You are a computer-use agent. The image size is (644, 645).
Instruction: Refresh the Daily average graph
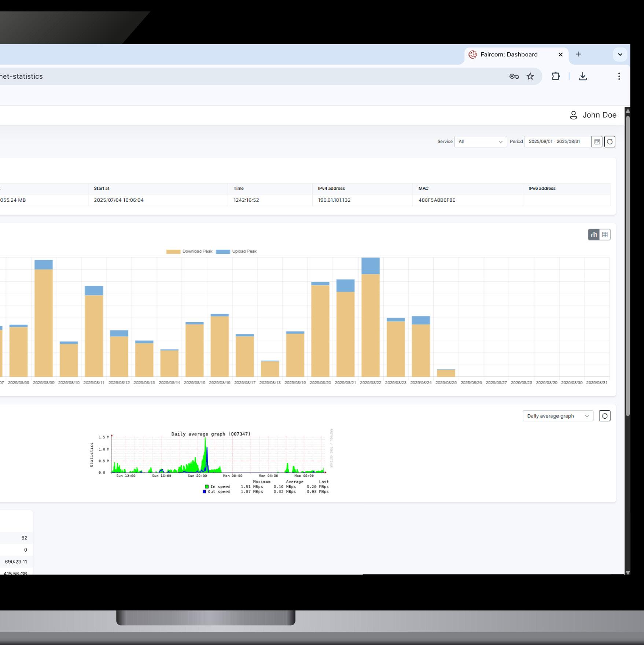pos(605,416)
